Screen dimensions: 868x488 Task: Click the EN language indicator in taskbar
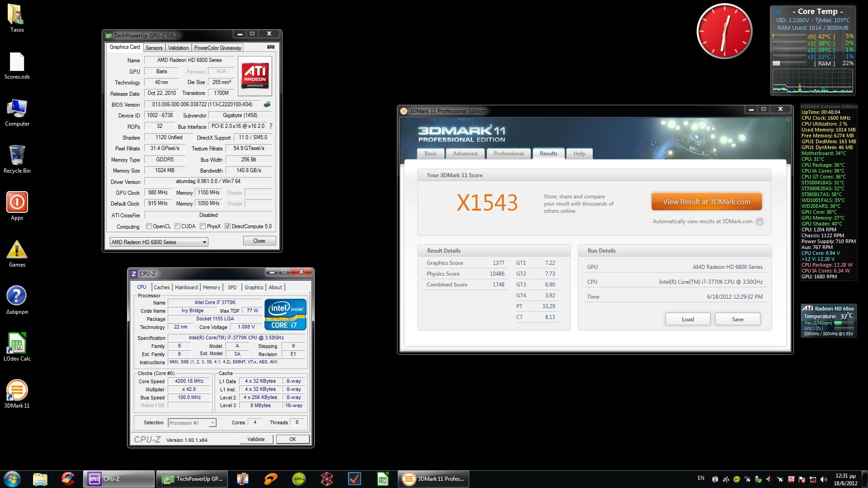tap(701, 478)
